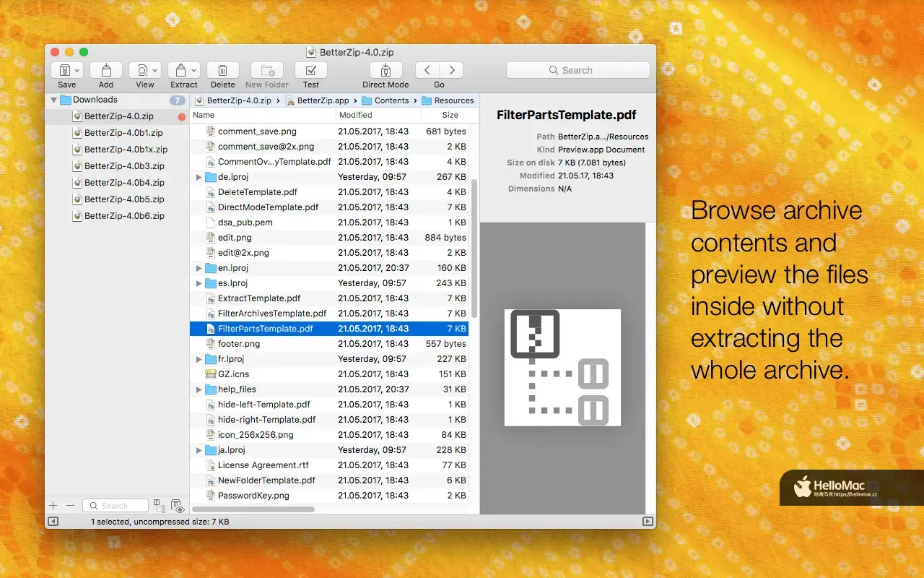Screen dimensions: 924x578
Task: Expand the de.lproj folder
Action: click(x=199, y=177)
